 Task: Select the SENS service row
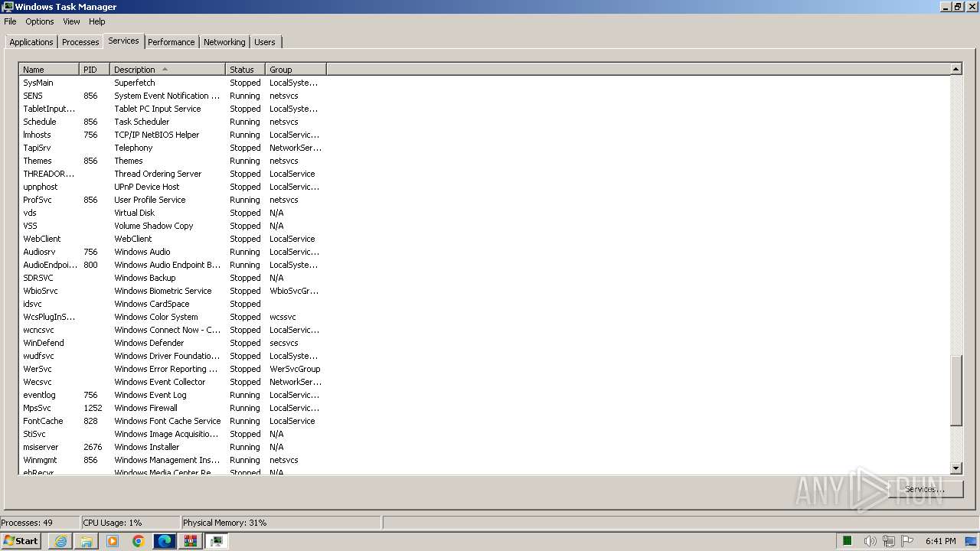pyautogui.click(x=172, y=96)
